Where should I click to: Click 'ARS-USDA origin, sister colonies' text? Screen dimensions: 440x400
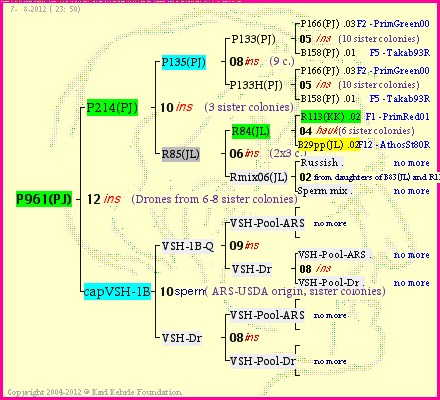pos(295,291)
